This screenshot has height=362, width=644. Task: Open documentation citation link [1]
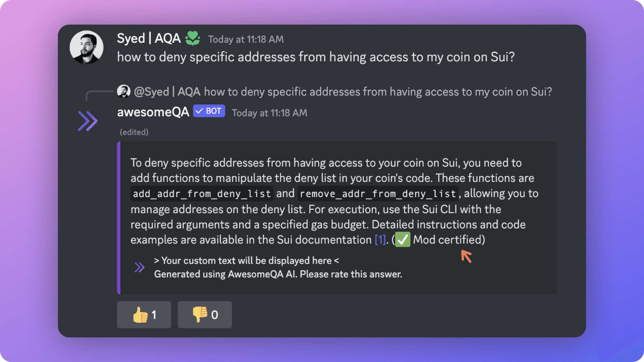tap(380, 240)
